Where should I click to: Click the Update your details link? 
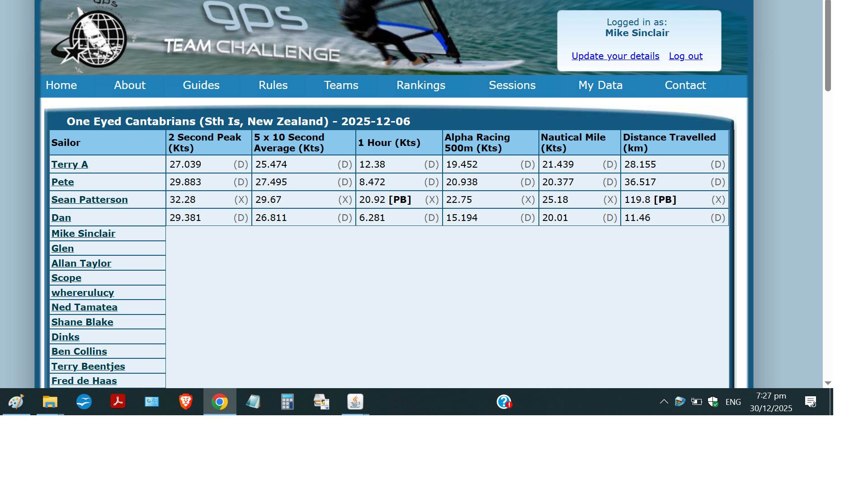[615, 56]
